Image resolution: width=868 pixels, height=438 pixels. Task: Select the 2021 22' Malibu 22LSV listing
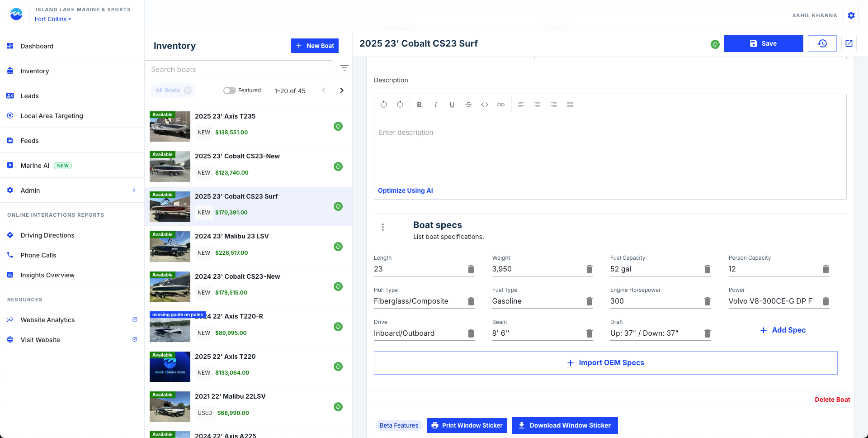pyautogui.click(x=248, y=406)
